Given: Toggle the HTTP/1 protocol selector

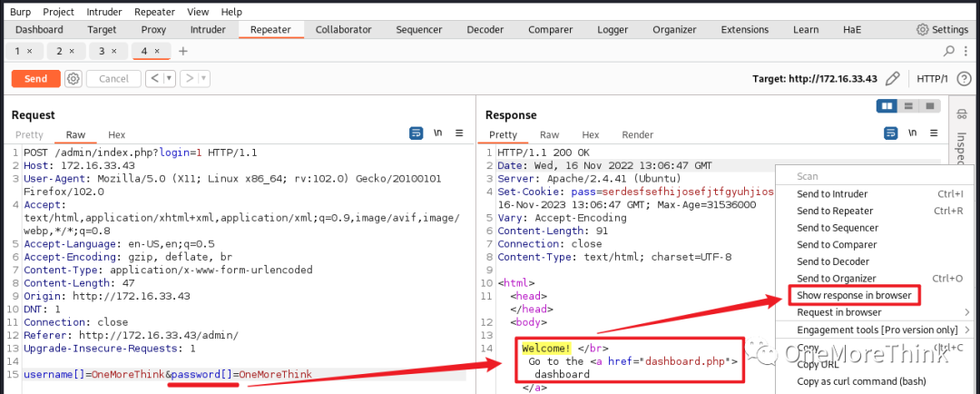Looking at the screenshot, I should click(932, 79).
